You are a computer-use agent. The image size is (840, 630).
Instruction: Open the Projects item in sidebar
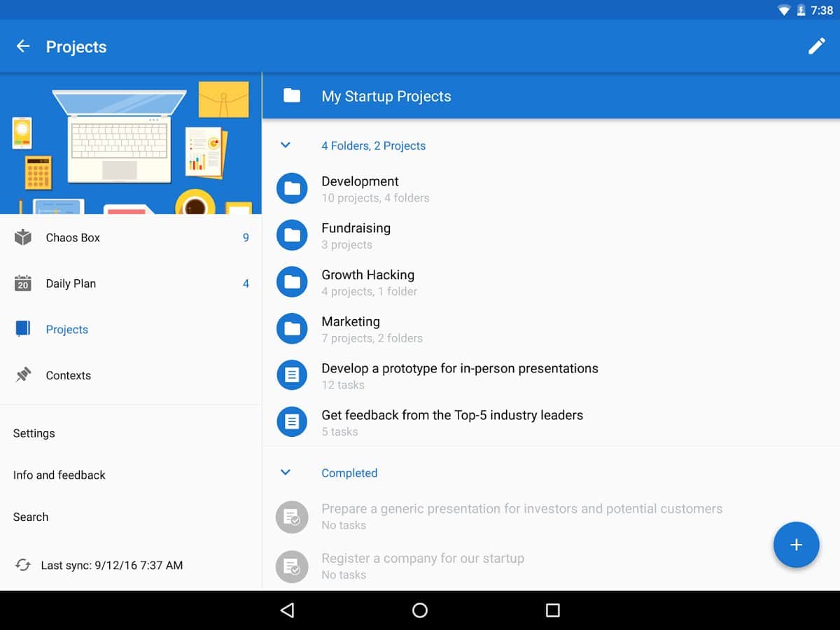pyautogui.click(x=67, y=330)
